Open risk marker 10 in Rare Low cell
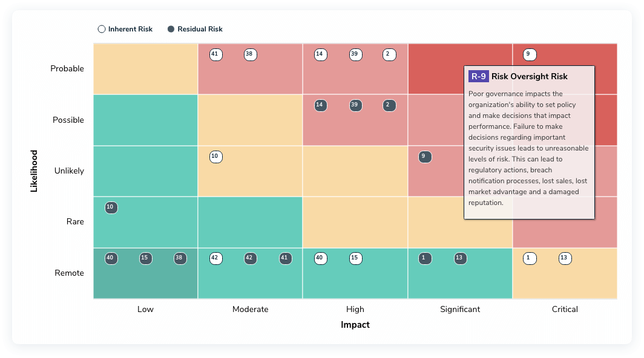The image size is (644, 358). pyautogui.click(x=111, y=207)
